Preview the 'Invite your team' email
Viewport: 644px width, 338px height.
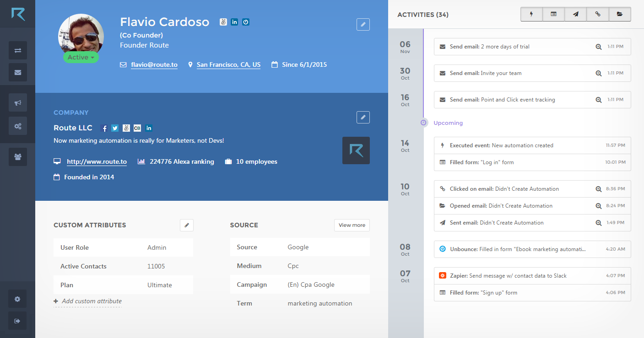click(598, 73)
